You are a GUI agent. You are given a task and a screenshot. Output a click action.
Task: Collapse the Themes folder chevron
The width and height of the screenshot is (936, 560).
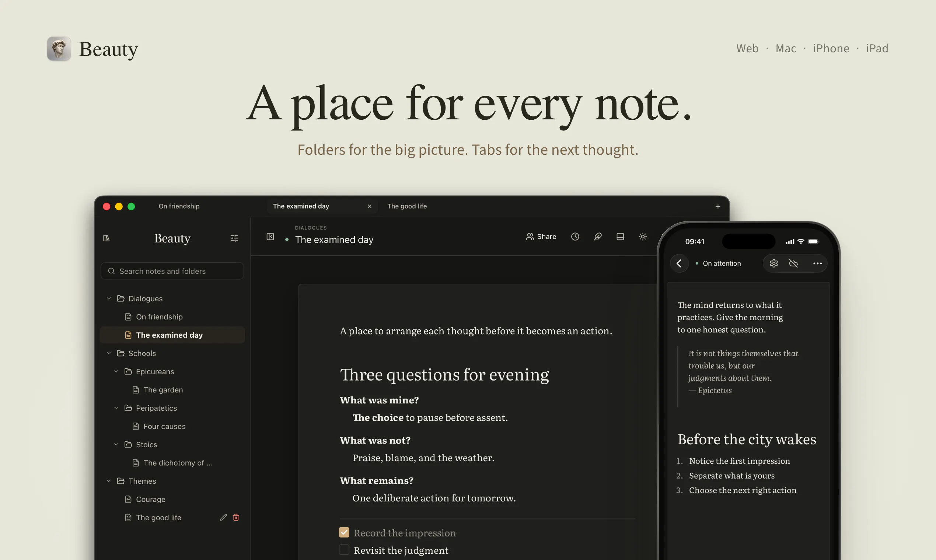click(x=109, y=481)
